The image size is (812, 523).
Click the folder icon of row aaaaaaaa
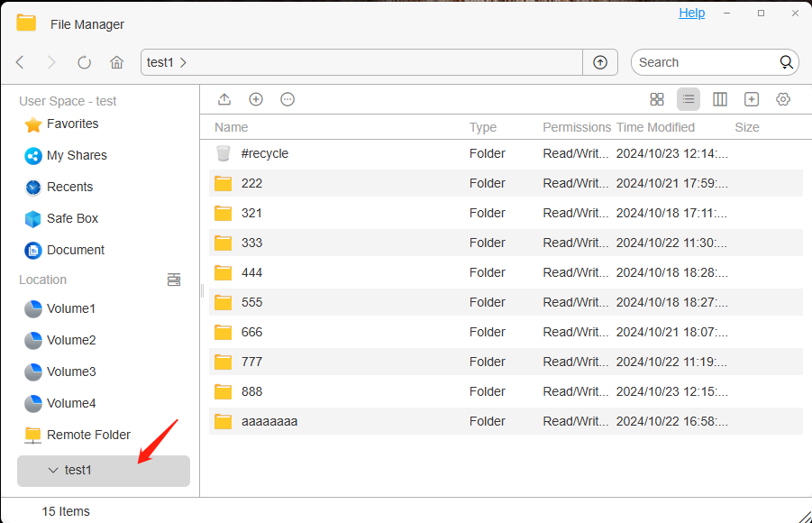[x=224, y=421]
